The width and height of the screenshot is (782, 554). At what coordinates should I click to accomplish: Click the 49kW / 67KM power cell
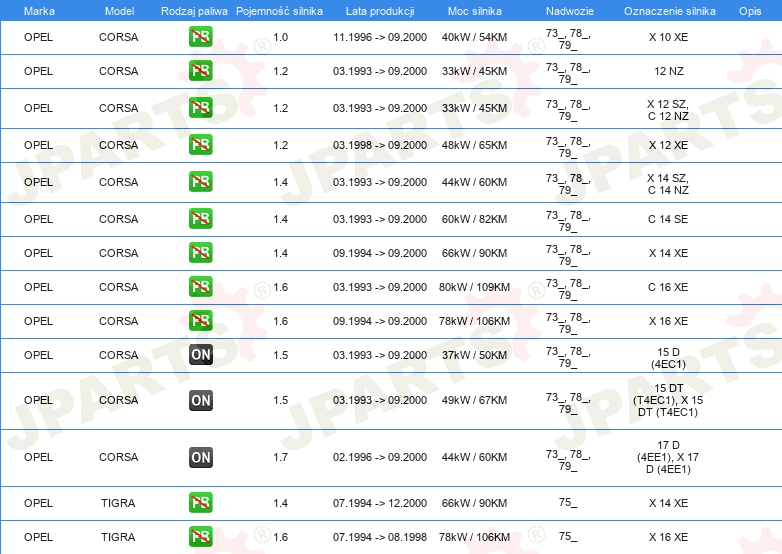474,400
